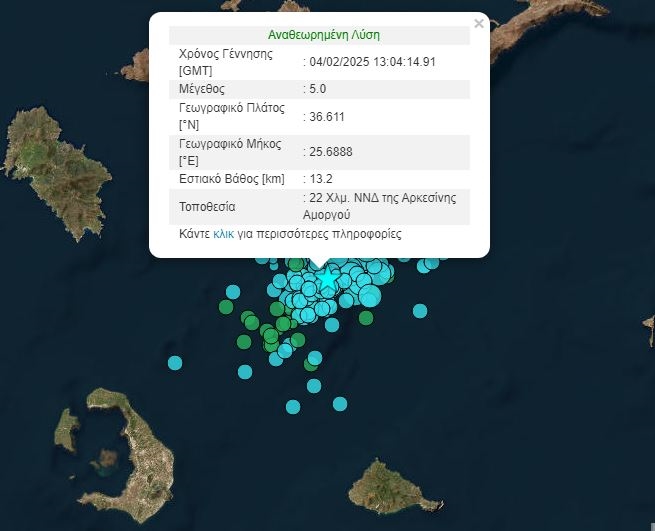Viewport: 655px width, 531px height.
Task: Click the origin time value 04/02/2025 13:04:14.91
Action: [x=373, y=62]
